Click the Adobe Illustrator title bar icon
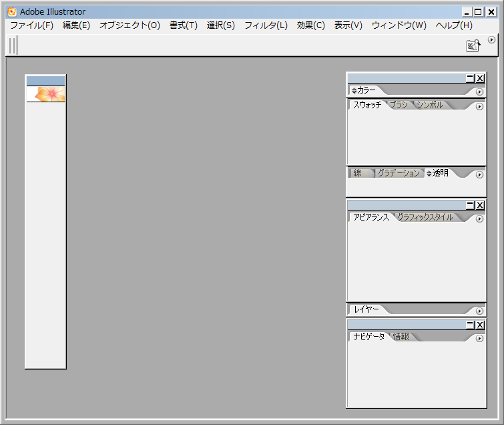The height and width of the screenshot is (425, 504). 12,12
